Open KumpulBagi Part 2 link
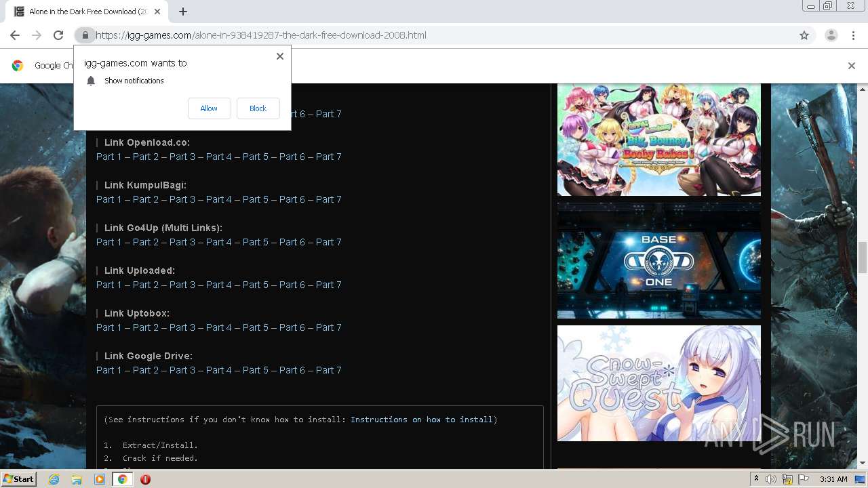Viewport: 868px width, 488px height. click(x=146, y=199)
